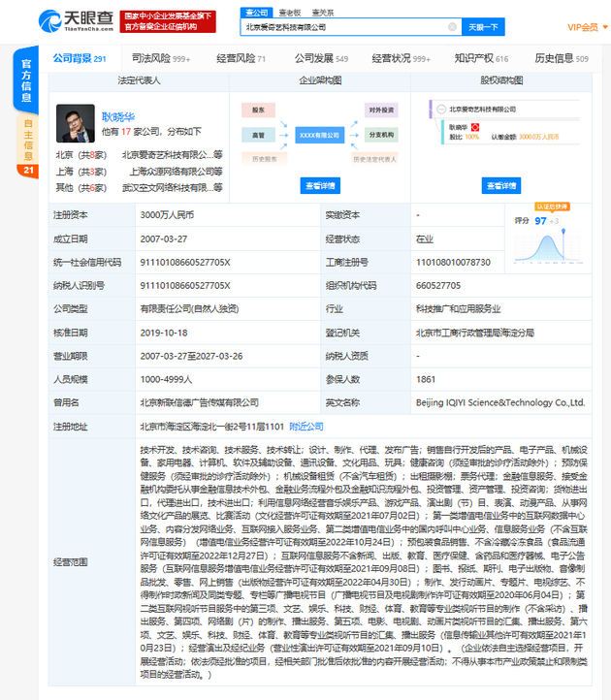Select the 查老板 search tab
Image resolution: width=611 pixels, height=700 pixels.
click(x=289, y=13)
